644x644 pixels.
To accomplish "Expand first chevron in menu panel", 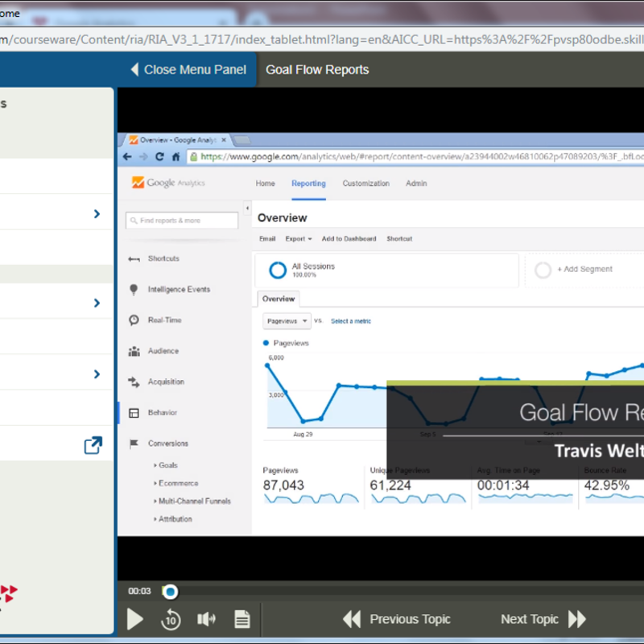I will pos(97,213).
